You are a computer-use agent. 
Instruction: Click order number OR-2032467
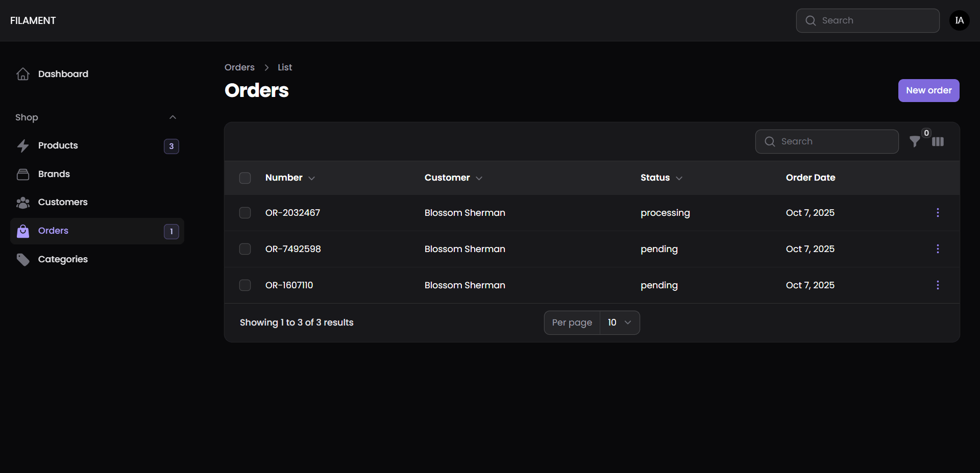tap(292, 213)
